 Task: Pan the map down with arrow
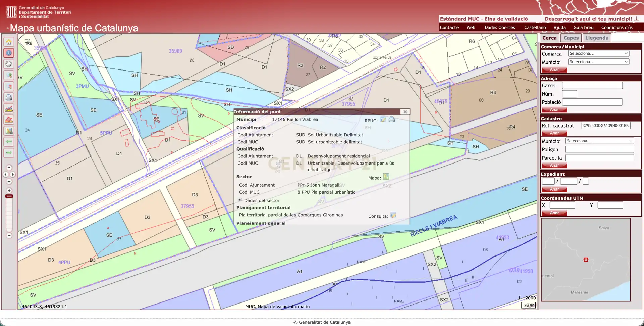pos(9,182)
